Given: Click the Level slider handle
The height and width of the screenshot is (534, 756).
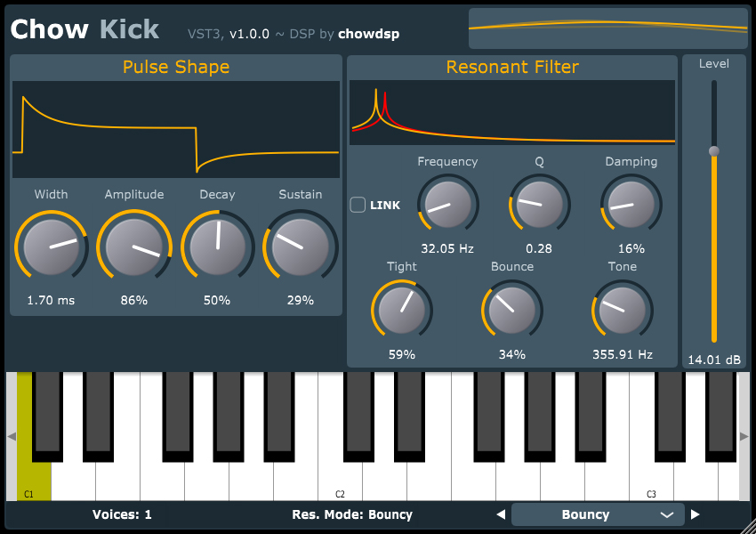Looking at the screenshot, I should pos(714,151).
